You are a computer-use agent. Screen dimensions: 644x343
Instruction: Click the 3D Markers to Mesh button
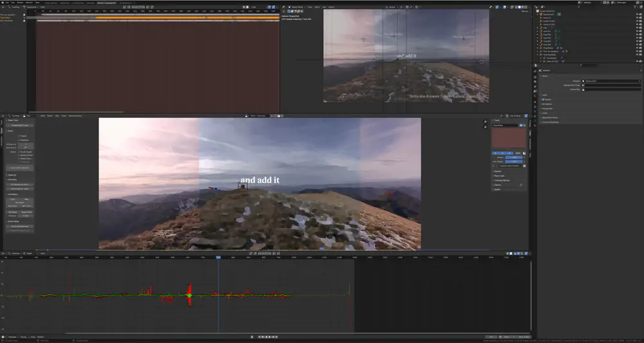(x=20, y=185)
